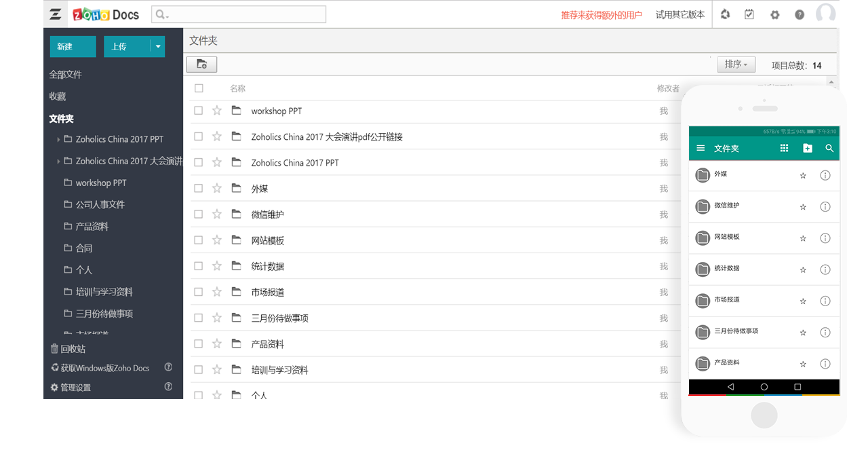Tap the add folder icon on phone
The height and width of the screenshot is (465, 868).
[807, 148]
